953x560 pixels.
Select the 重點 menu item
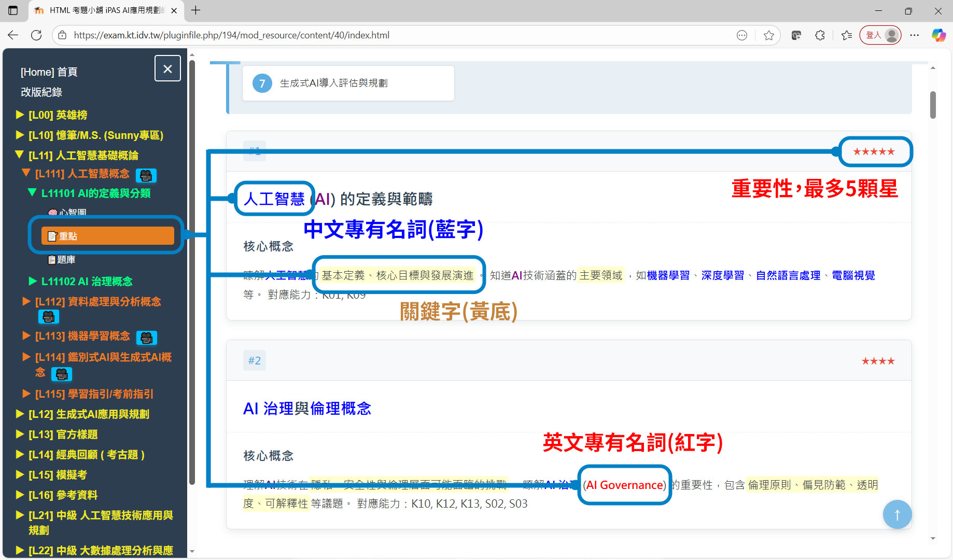[108, 236]
